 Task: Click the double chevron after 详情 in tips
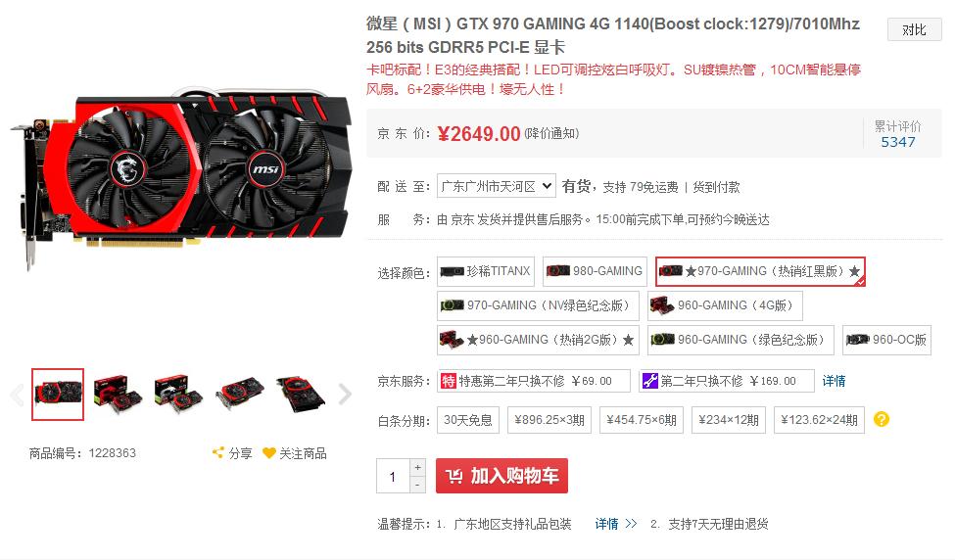click(631, 524)
